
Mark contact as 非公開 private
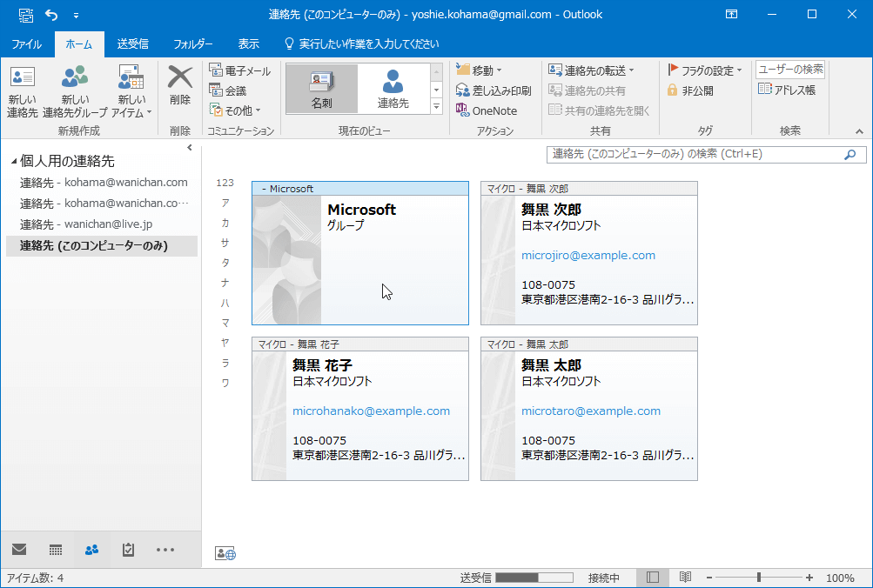point(690,90)
